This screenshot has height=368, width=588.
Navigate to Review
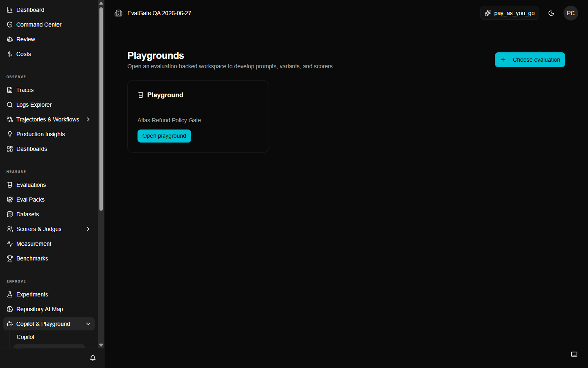click(49, 39)
